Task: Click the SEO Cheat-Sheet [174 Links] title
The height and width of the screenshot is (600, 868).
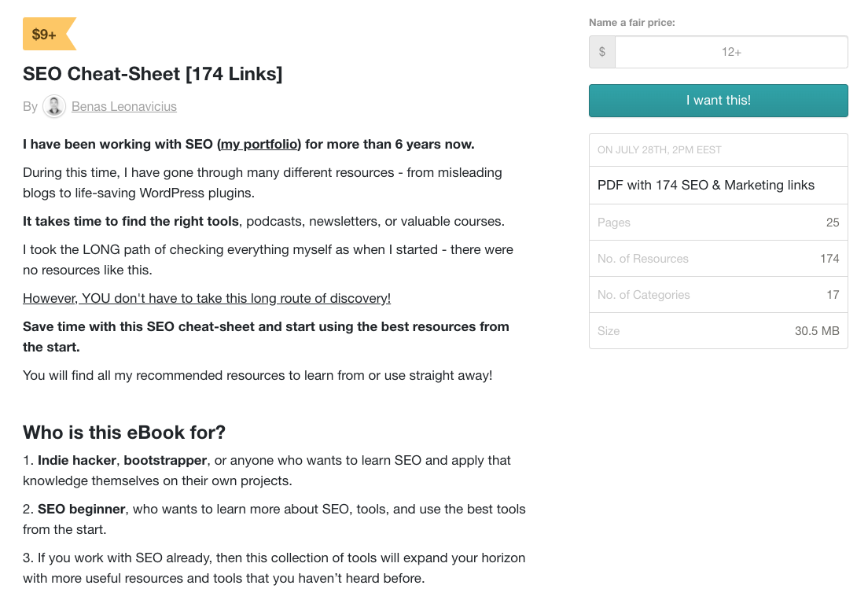Action: pyautogui.click(x=153, y=74)
